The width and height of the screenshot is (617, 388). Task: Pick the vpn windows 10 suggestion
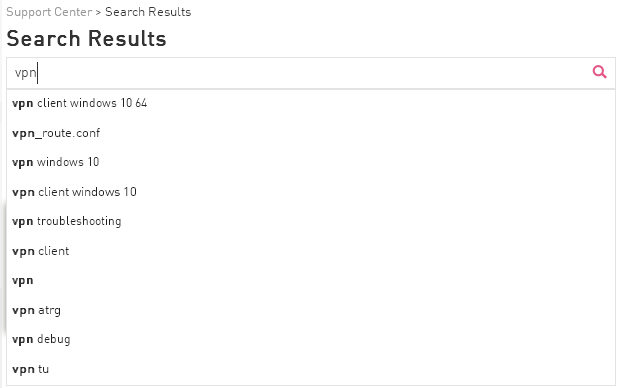(311, 162)
